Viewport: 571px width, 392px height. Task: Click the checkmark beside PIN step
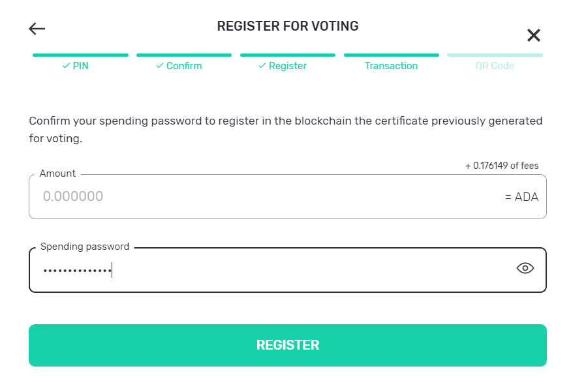point(66,66)
